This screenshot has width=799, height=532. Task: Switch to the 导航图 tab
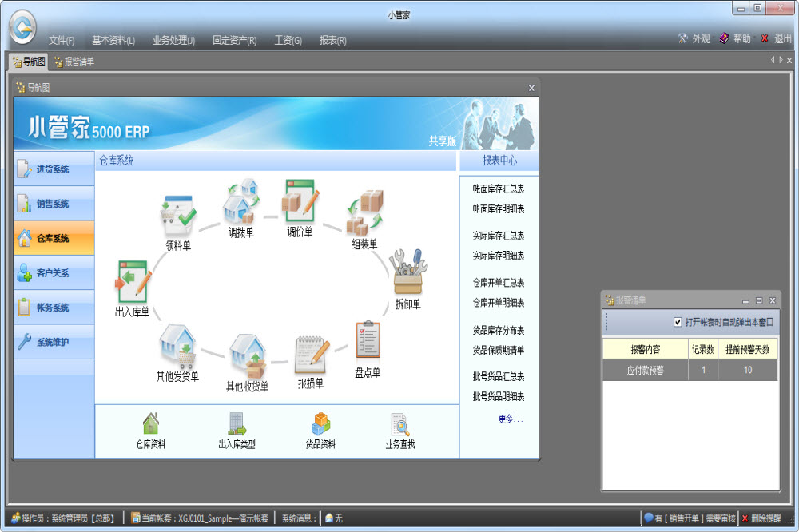point(29,62)
